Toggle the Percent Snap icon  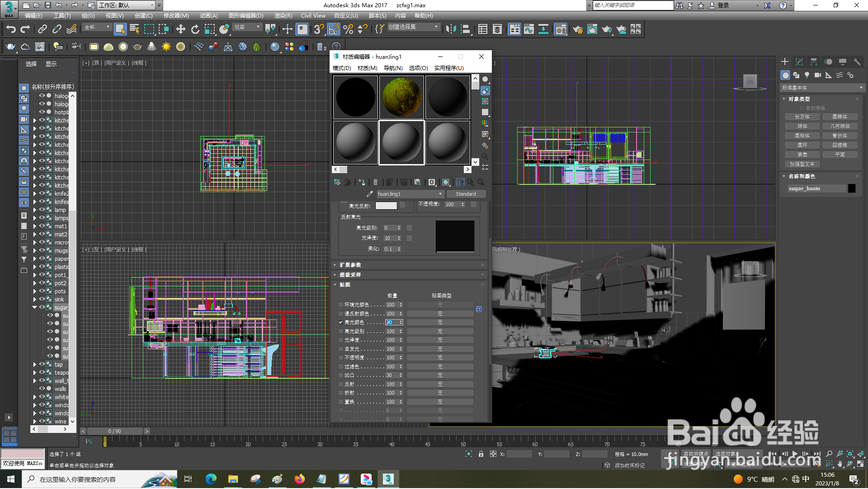click(348, 29)
